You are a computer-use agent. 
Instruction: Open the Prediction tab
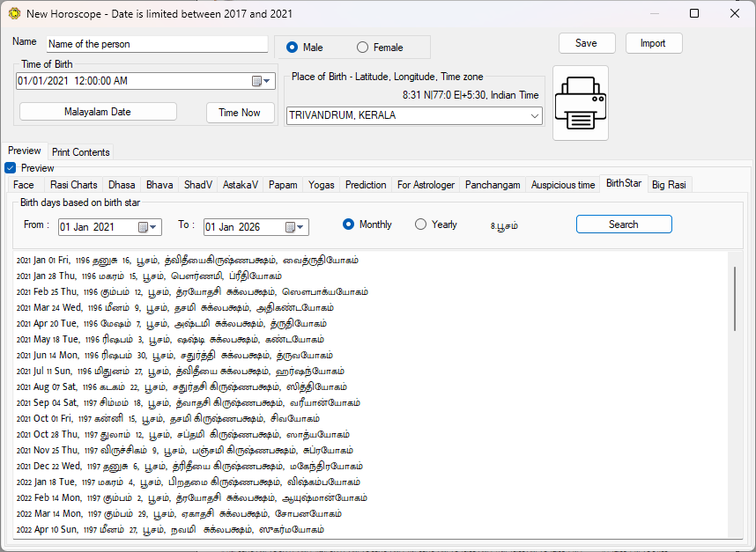click(366, 185)
